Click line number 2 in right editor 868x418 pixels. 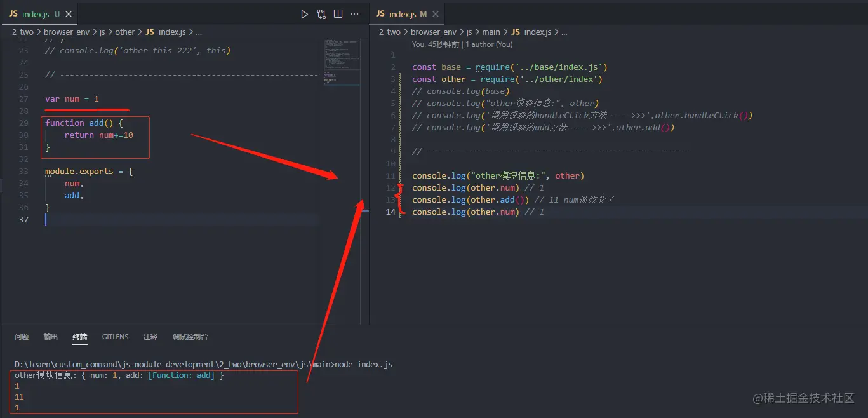point(393,67)
